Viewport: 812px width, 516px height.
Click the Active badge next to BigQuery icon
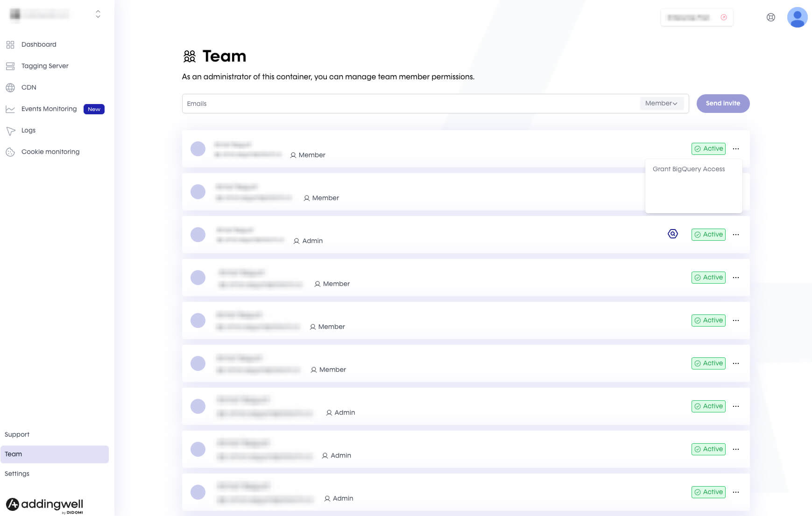(x=708, y=235)
